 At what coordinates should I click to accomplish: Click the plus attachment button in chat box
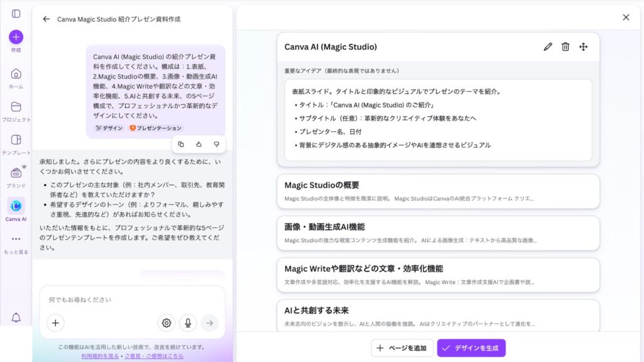click(55, 322)
